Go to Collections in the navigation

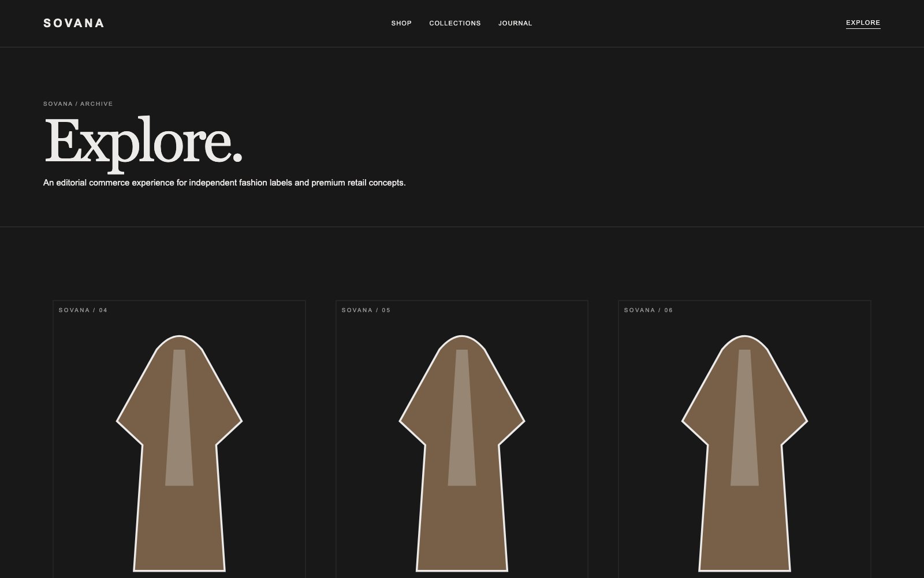click(455, 23)
